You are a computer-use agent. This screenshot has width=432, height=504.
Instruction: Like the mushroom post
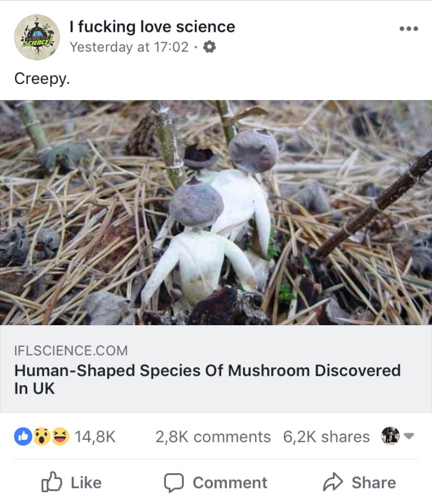point(71,483)
